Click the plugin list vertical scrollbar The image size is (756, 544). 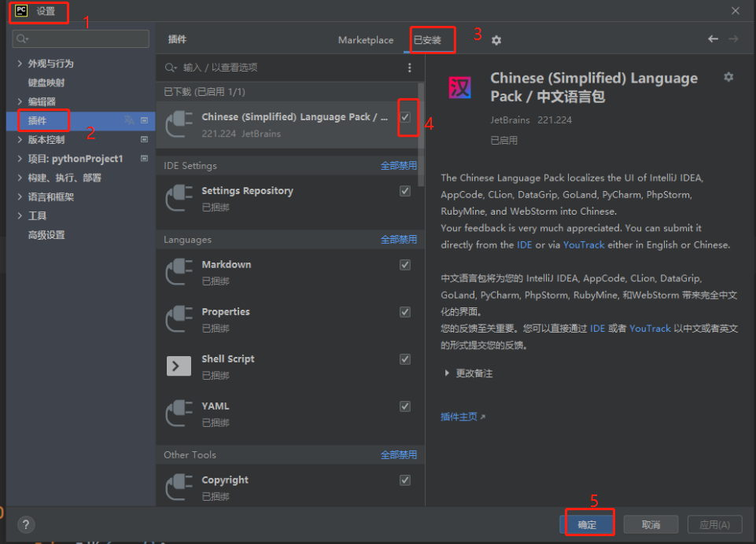pyautogui.click(x=421, y=135)
